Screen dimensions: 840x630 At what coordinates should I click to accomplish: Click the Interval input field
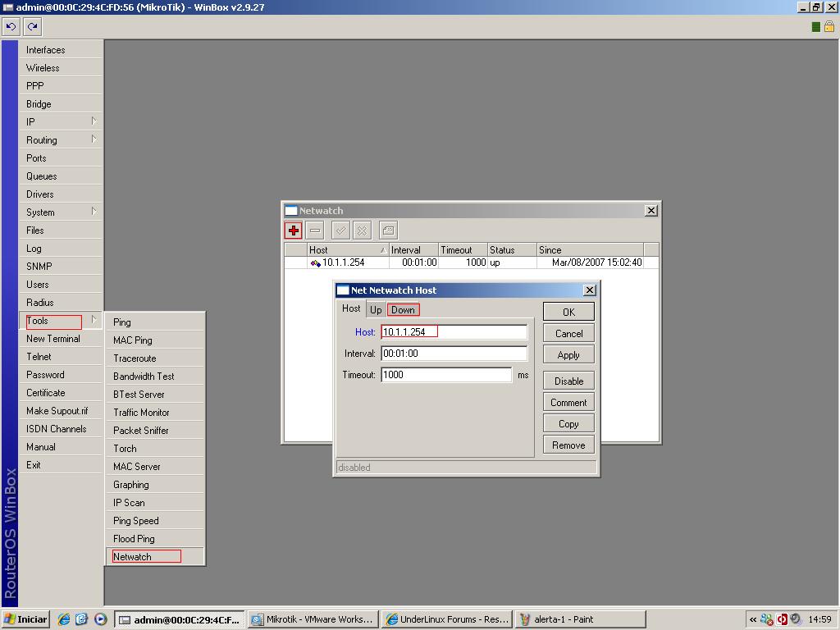(x=454, y=354)
